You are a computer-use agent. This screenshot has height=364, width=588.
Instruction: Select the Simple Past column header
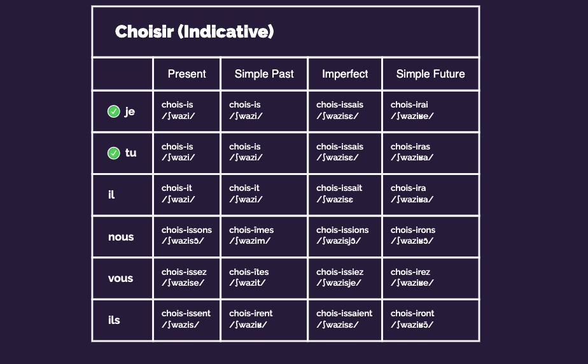[264, 74]
